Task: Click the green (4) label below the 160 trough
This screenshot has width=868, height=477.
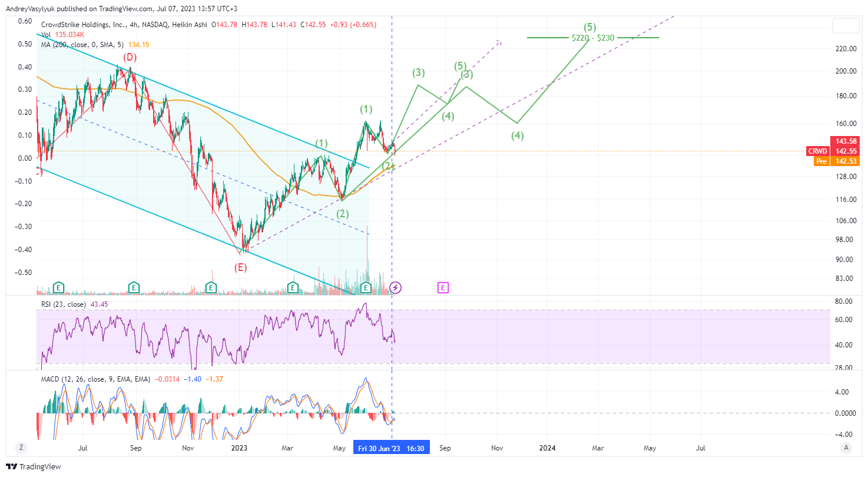Action: coord(517,136)
